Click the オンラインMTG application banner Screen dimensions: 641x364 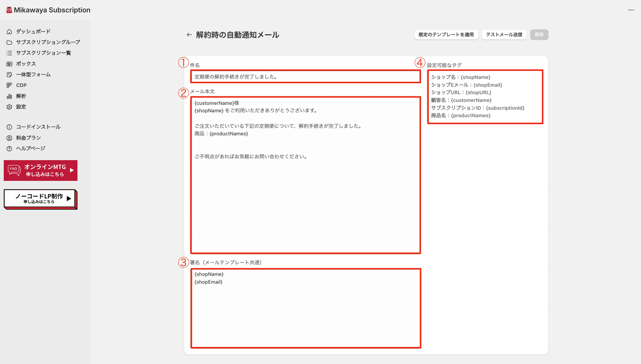tap(41, 171)
